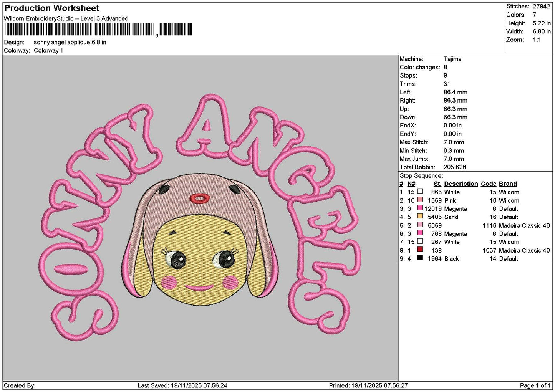Click the 'Stop Sequence:' heading
555x392 pixels.
coord(421,176)
